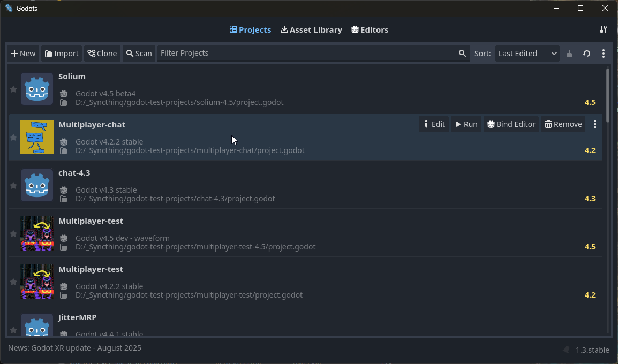
Task: Open the toolbar three-dots options menu
Action: pos(604,54)
